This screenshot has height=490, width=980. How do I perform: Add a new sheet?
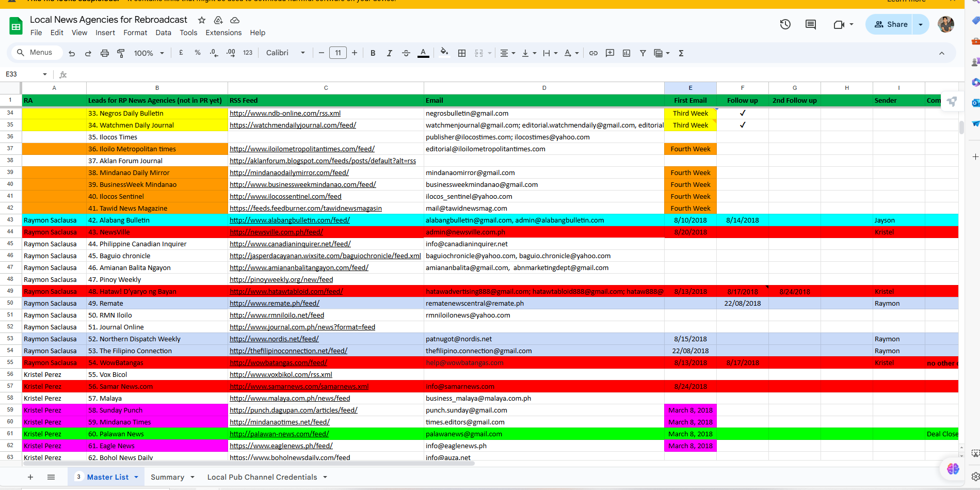30,477
